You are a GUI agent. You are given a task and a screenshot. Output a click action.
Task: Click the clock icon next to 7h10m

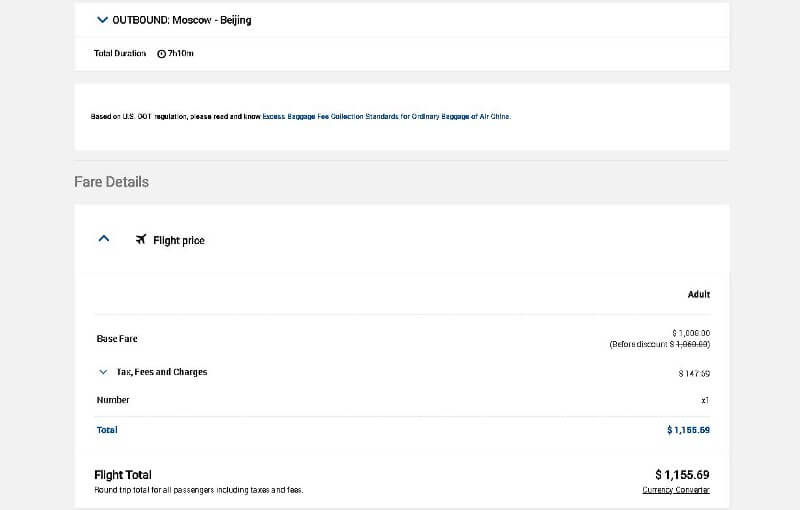coord(161,54)
